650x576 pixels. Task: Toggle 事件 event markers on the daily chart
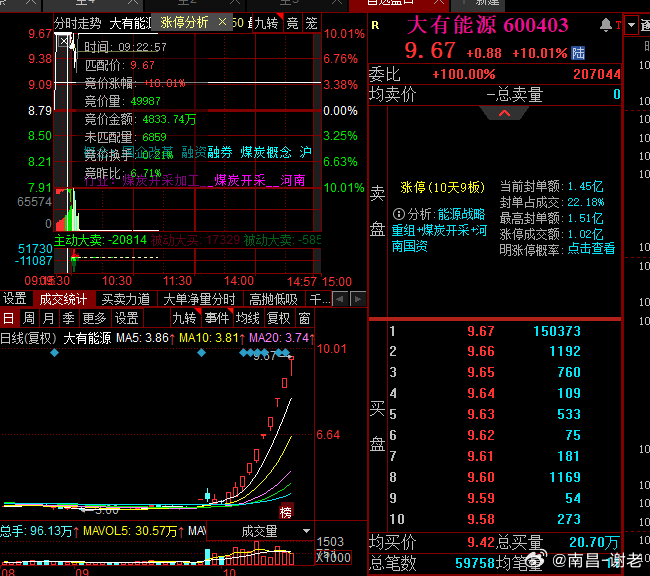coord(217,318)
